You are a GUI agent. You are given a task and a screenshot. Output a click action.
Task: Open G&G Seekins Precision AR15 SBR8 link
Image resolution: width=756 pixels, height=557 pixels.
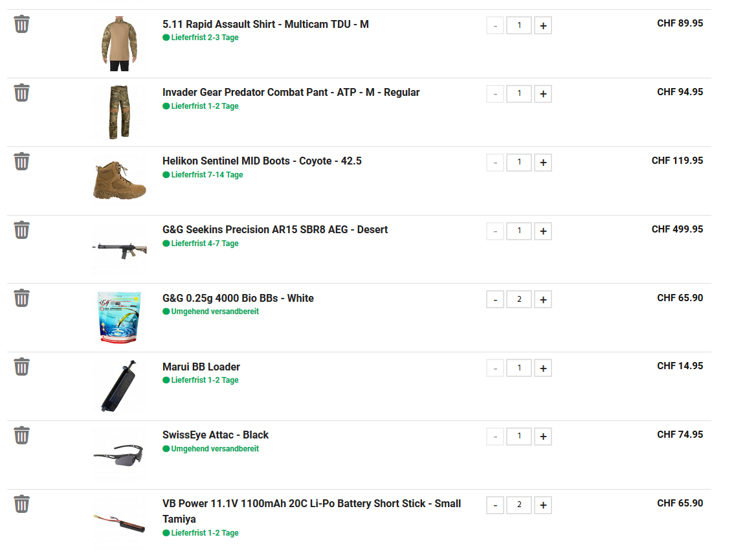click(275, 229)
